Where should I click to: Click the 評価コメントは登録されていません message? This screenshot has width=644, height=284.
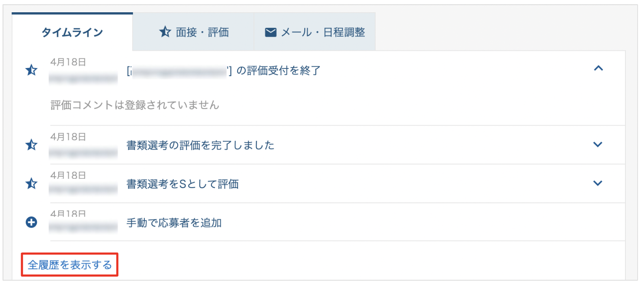135,105
